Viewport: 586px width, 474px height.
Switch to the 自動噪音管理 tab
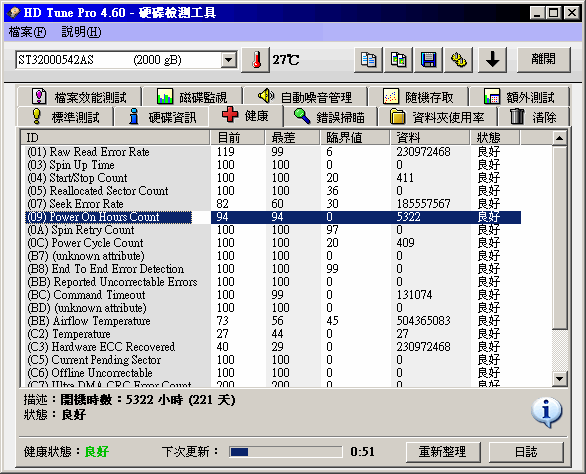pos(305,97)
